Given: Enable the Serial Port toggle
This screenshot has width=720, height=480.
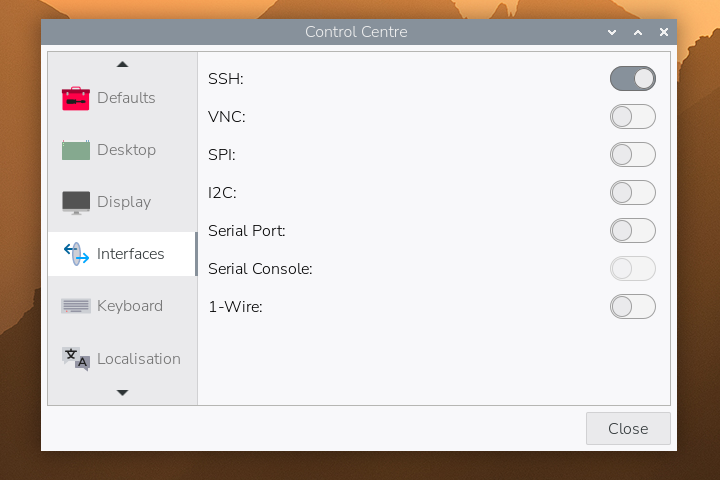Looking at the screenshot, I should point(632,231).
